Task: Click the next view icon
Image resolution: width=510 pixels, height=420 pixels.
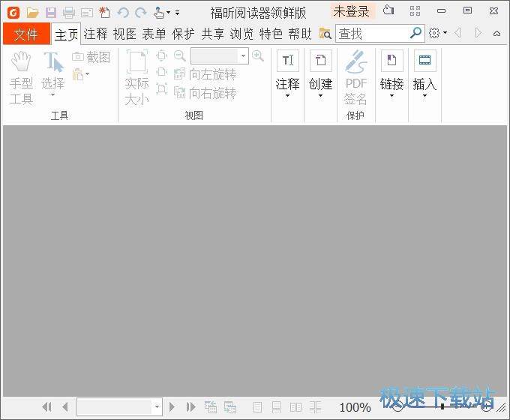Action: point(230,407)
